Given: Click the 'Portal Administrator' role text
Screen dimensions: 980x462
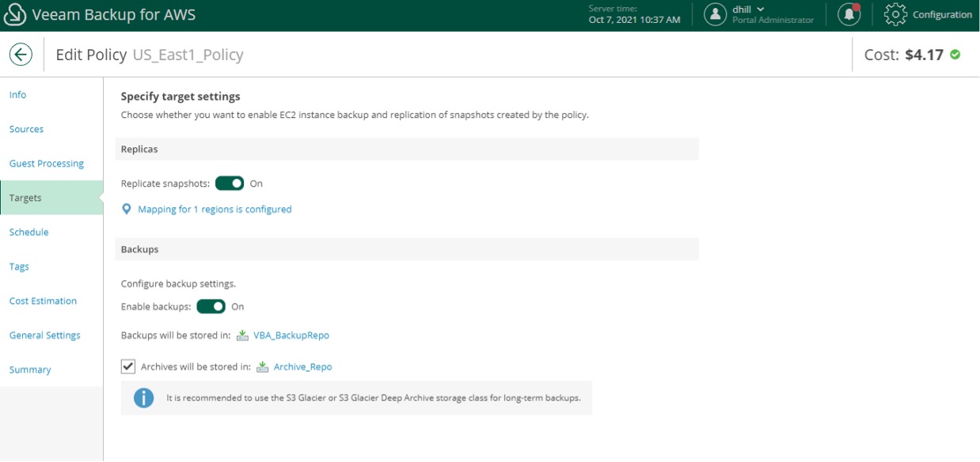Looking at the screenshot, I should (773, 21).
